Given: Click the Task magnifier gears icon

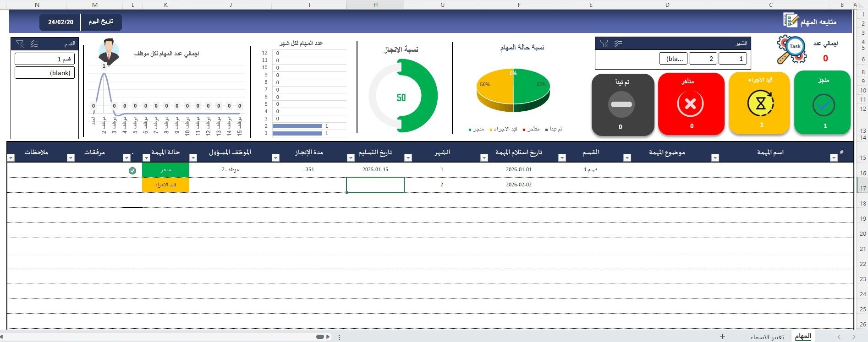Looking at the screenshot, I should [x=791, y=49].
